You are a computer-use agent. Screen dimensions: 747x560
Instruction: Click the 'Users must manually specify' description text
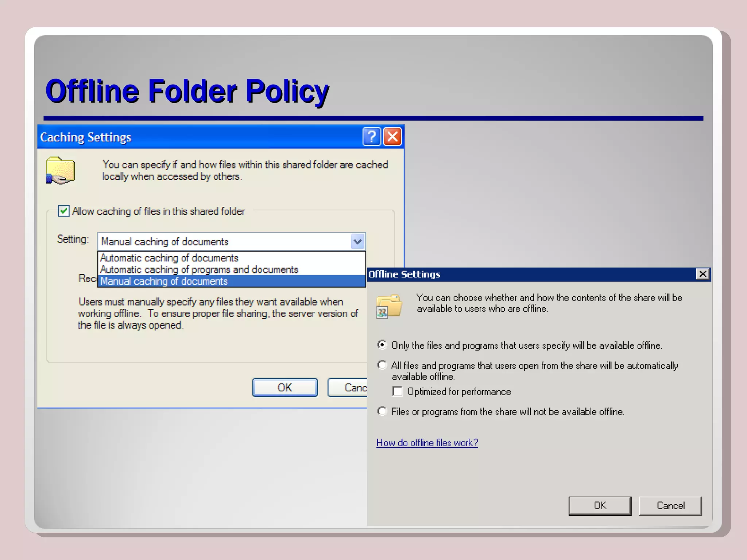(x=218, y=314)
